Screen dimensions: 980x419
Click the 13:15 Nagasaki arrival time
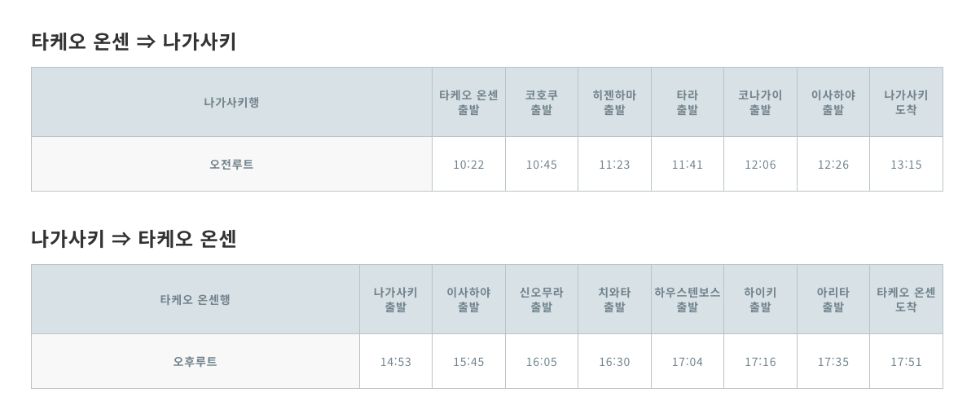[906, 165]
